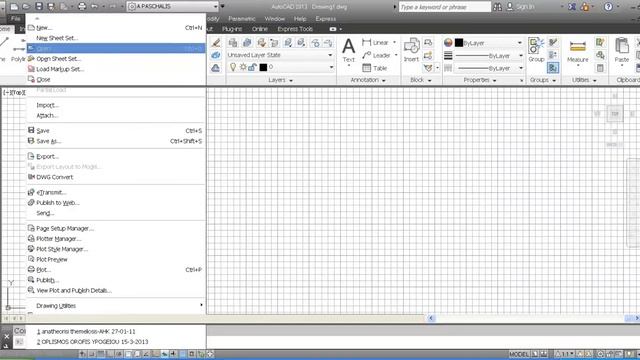Open the Help question mark icon
Screen dimensions: 640x360
point(608,7)
